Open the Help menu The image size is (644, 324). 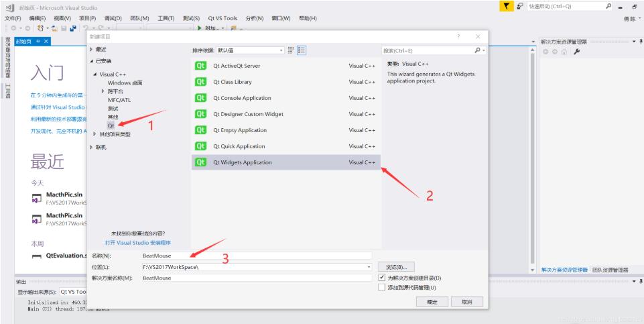(x=308, y=19)
